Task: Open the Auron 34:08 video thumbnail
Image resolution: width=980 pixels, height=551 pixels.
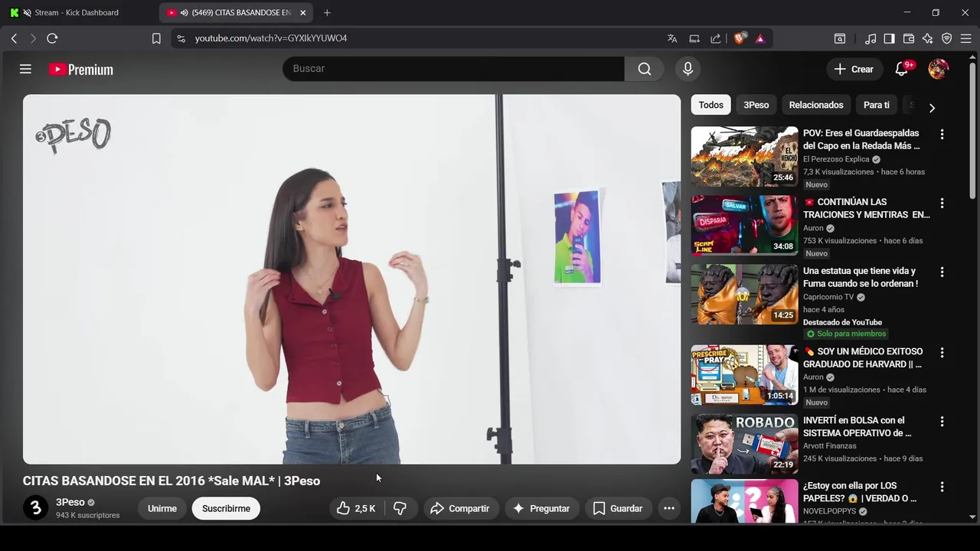Action: tap(744, 226)
